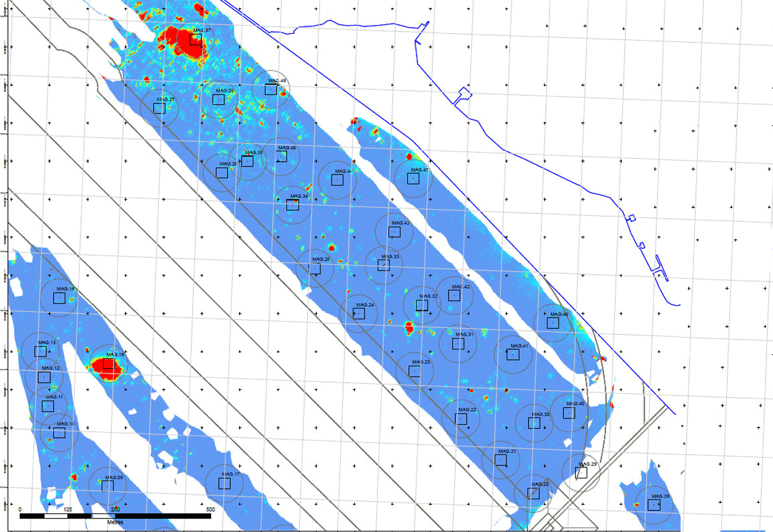Click the MAG.46 square marker
Screen dimensions: 773x532
[553, 323]
